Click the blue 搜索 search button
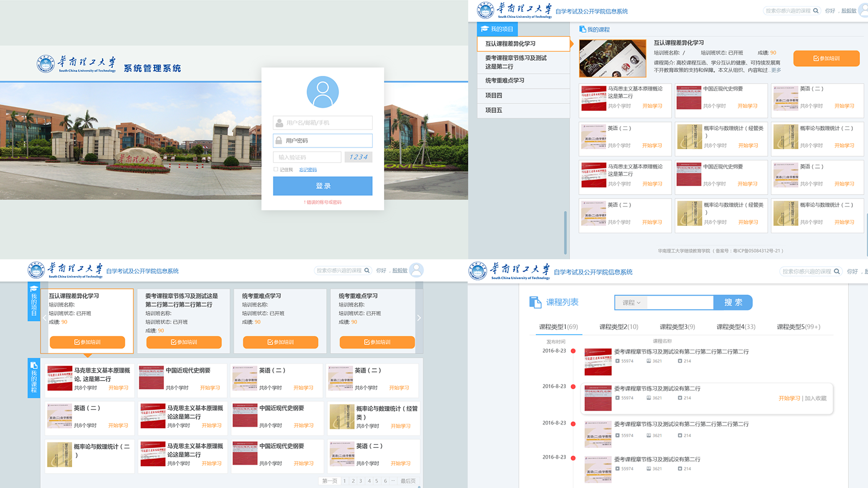Screen dimensions: 868x488 [x=733, y=303]
